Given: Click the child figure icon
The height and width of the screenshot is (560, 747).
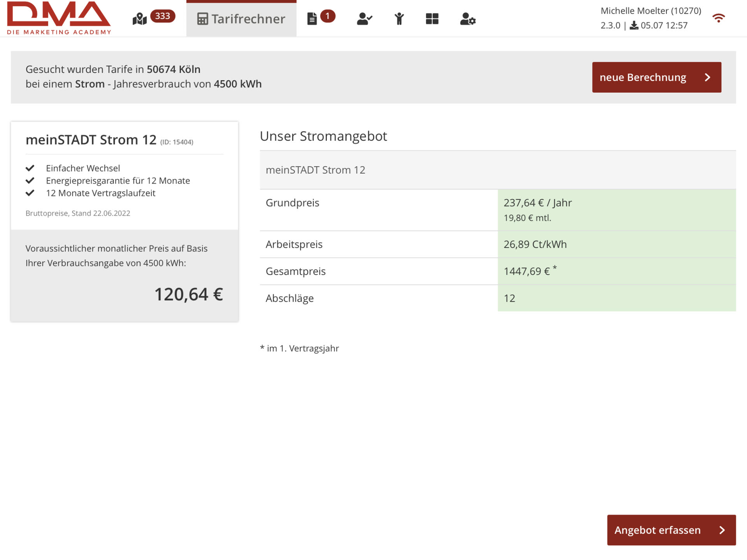Looking at the screenshot, I should click(399, 19).
